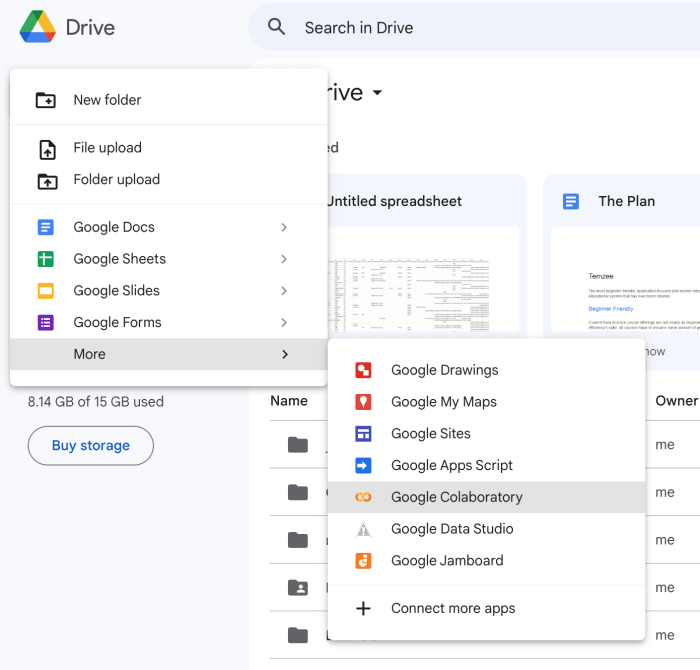Click the shared folder icon with person

tap(298, 587)
